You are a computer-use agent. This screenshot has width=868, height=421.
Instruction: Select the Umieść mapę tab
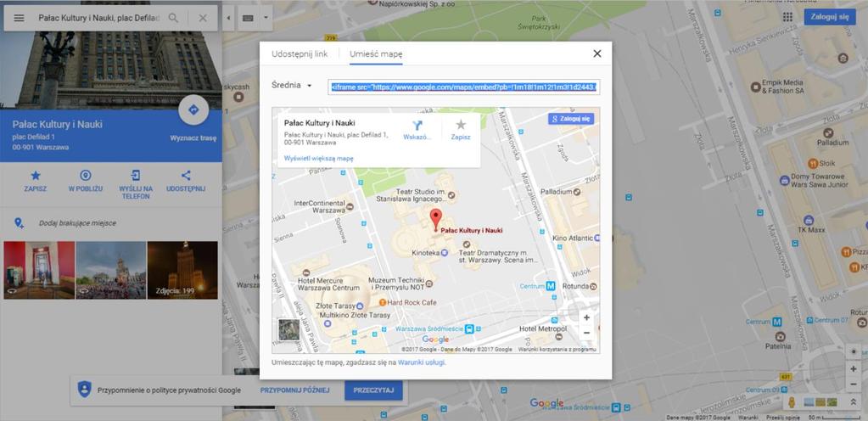[376, 53]
